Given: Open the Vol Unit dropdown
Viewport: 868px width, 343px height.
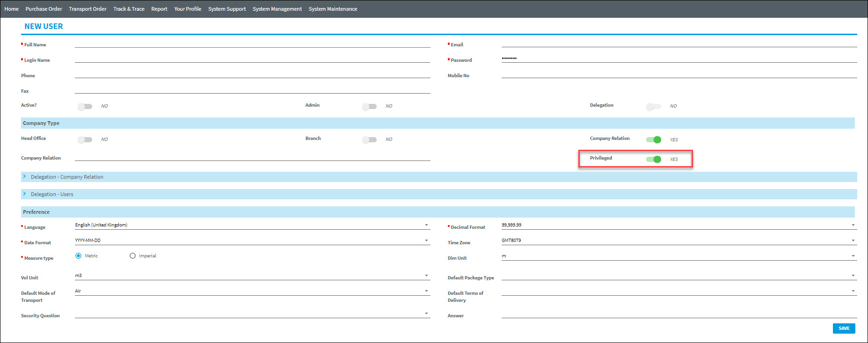Looking at the screenshot, I should click(252, 276).
